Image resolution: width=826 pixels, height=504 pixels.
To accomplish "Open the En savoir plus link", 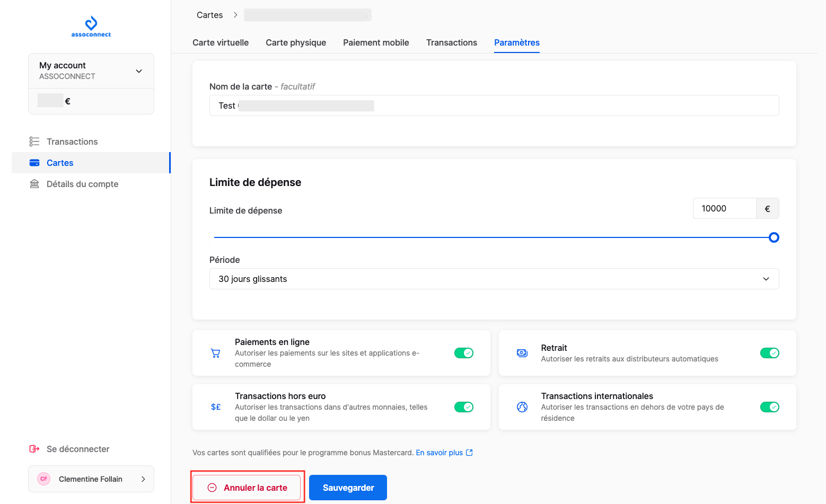I will [x=440, y=453].
